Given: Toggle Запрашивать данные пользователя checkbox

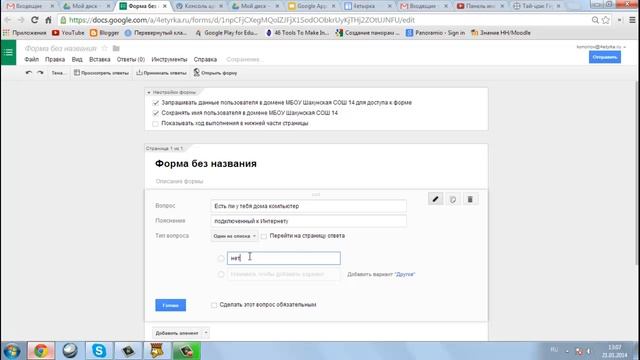Looking at the screenshot, I should [156, 103].
